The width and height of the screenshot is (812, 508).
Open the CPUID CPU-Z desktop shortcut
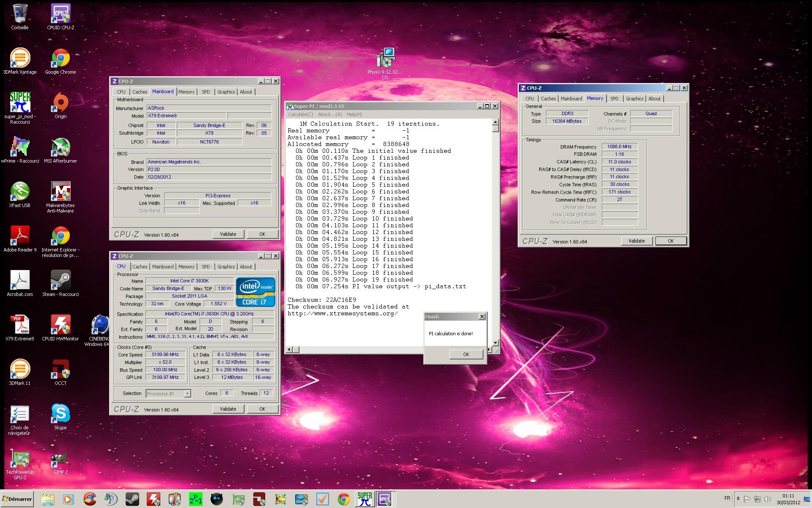[x=60, y=17]
